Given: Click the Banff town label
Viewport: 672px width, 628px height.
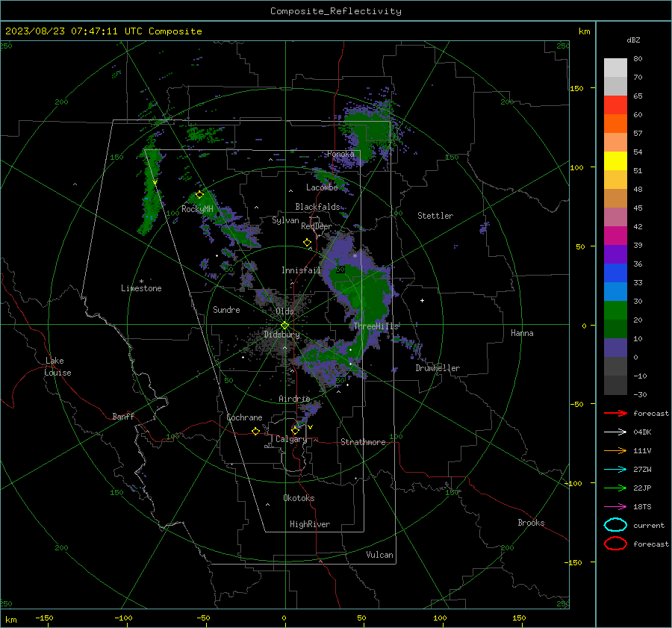Looking at the screenshot, I should (x=123, y=416).
